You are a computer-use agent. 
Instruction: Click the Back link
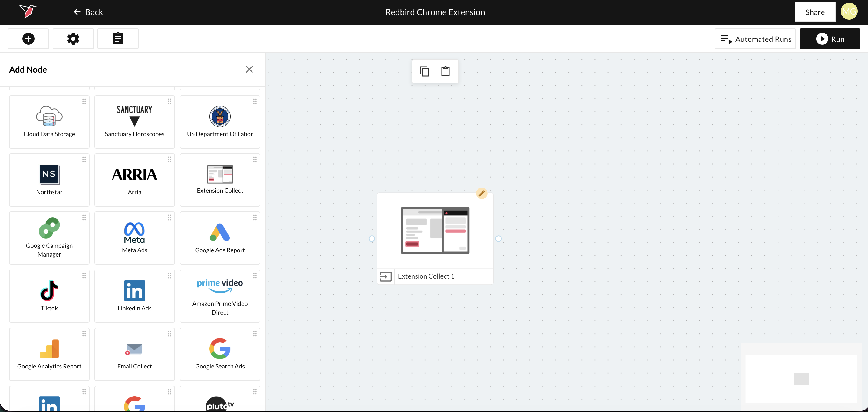pyautogui.click(x=88, y=12)
